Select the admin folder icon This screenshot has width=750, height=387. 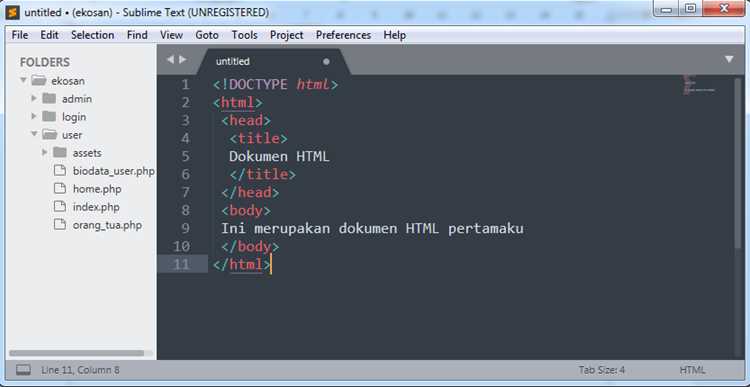click(49, 99)
